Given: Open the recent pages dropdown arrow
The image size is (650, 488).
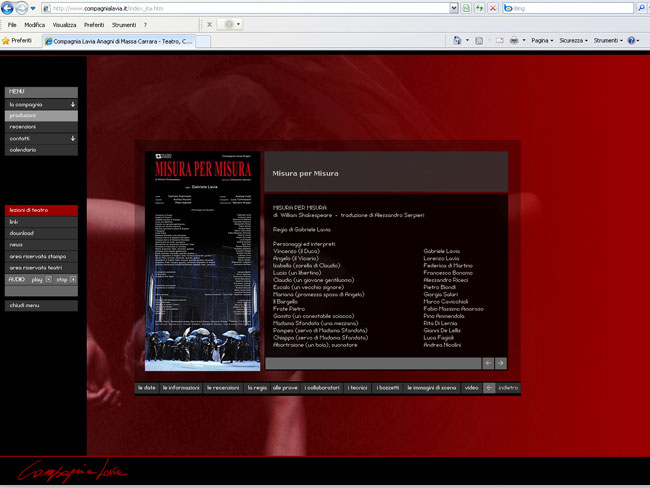Looking at the screenshot, I should pyautogui.click(x=33, y=8).
